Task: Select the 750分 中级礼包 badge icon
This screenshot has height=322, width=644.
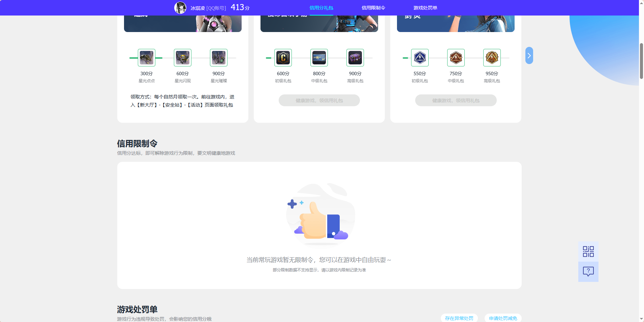Action: (456, 57)
